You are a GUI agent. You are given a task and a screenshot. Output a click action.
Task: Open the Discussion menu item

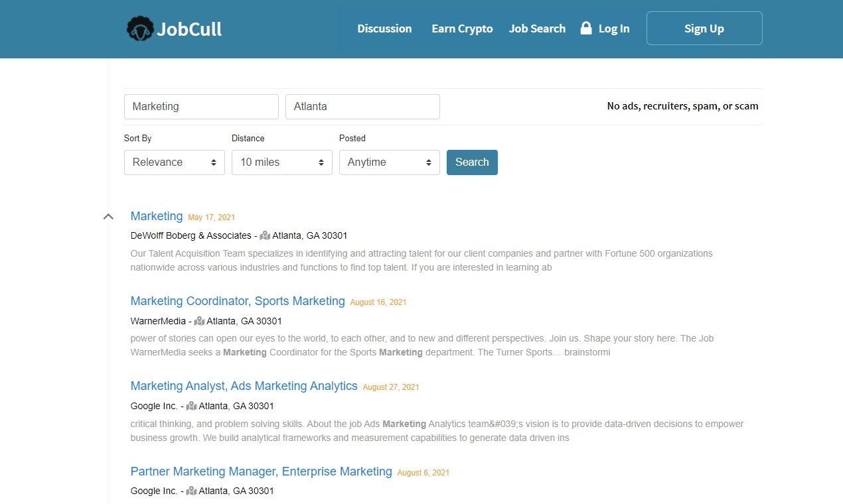384,29
